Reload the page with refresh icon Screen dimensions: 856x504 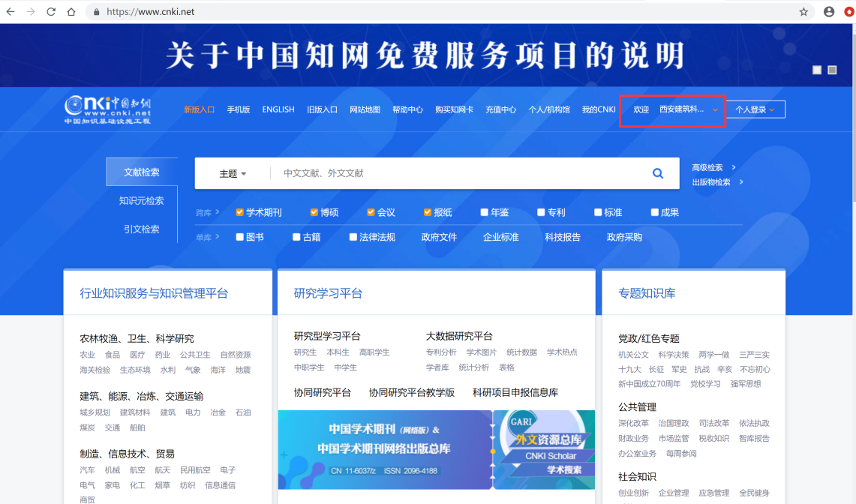coord(51,12)
